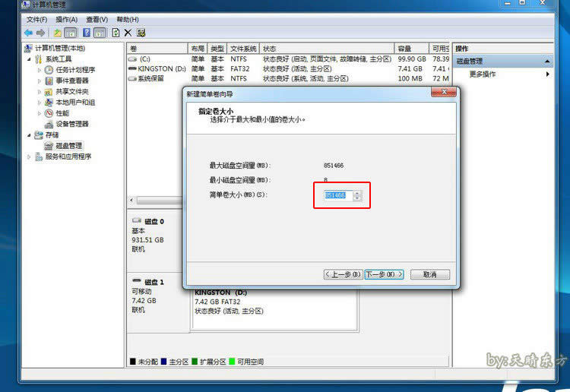
Task: Click the back arrow toolbar icon
Action: (27, 33)
